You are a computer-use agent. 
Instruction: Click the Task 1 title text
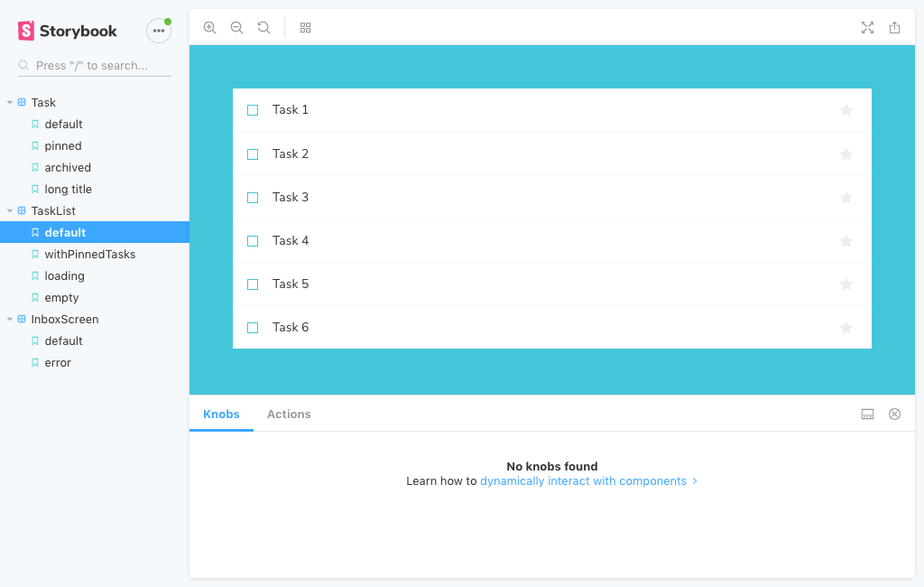pos(291,110)
